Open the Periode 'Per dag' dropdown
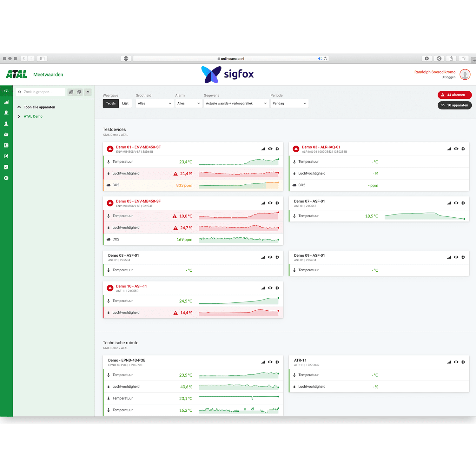This screenshot has height=476, width=476. (289, 103)
